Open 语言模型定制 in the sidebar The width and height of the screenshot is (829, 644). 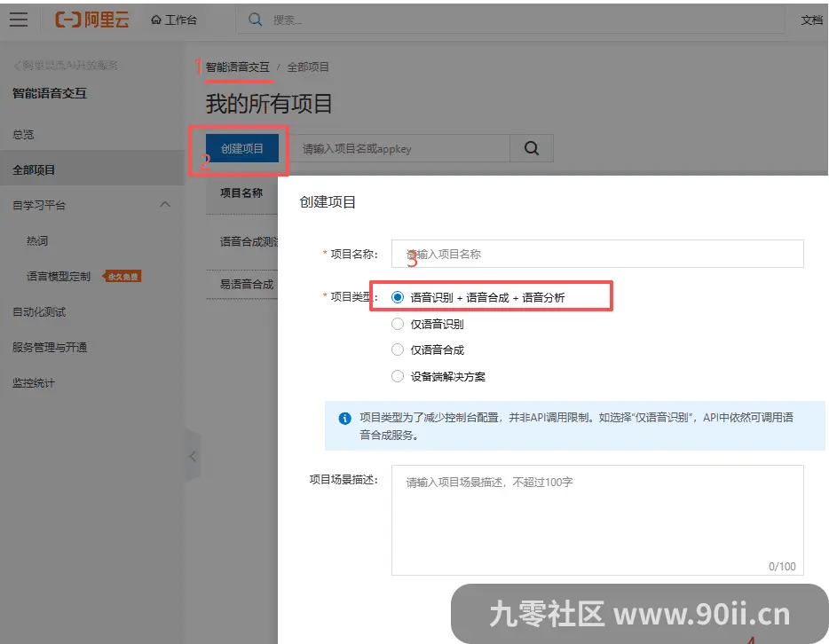59,276
